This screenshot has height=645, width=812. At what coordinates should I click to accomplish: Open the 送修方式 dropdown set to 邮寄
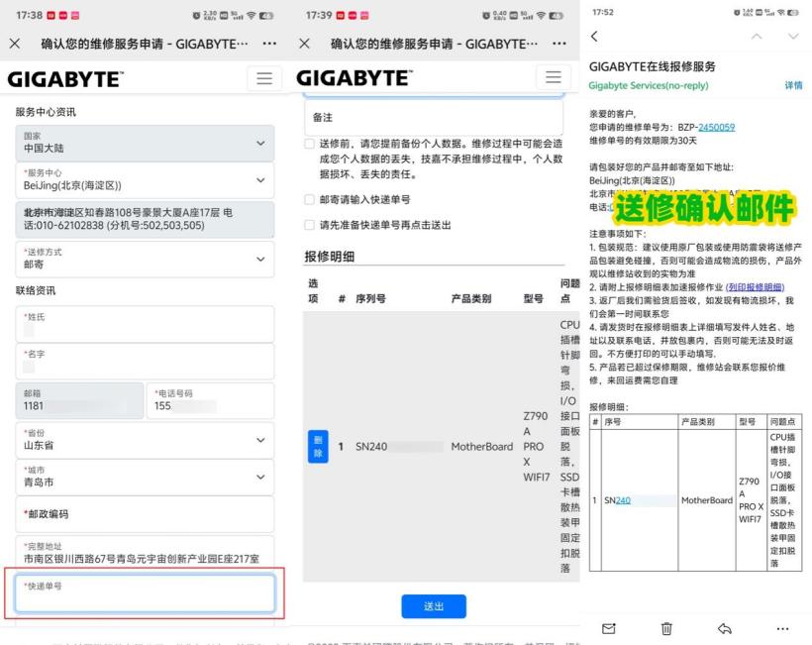(x=145, y=259)
